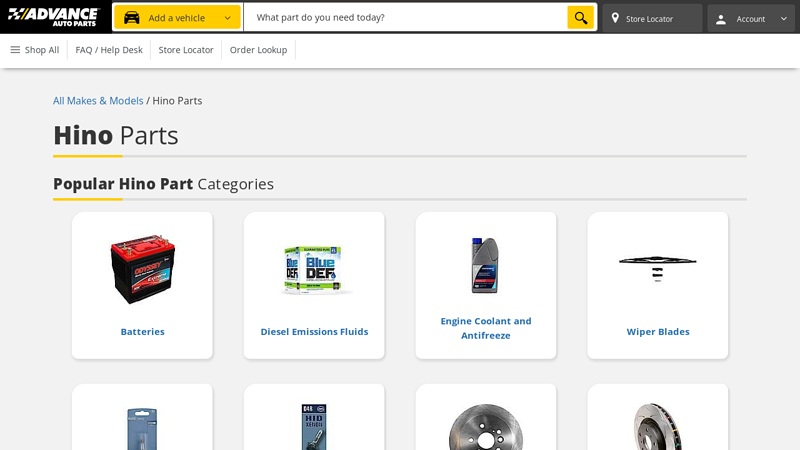
Task: Select the Hino Parts breadcrumb text
Action: (x=177, y=101)
